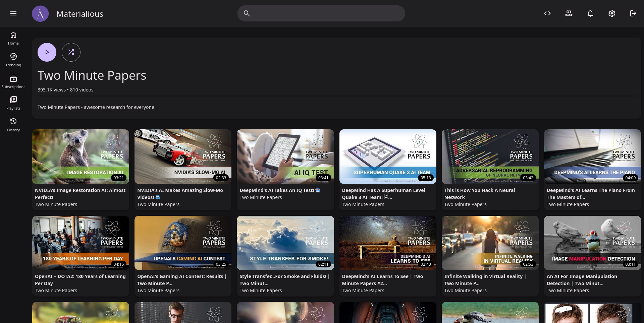Image resolution: width=644 pixels, height=323 pixels.
Task: Click channel name under This is How You Hack A Neural Network
Action: pyautogui.click(x=465, y=204)
